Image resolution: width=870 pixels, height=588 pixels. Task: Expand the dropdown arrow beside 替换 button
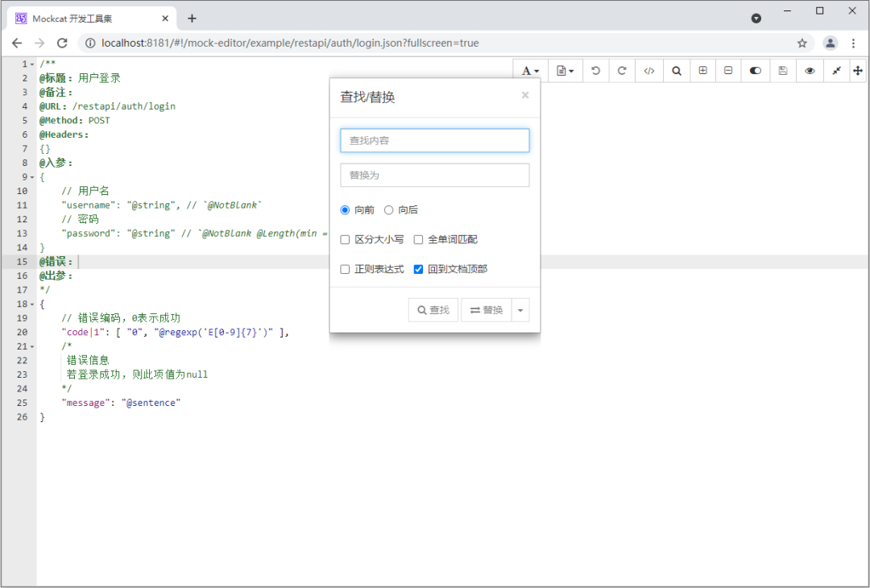(520, 310)
